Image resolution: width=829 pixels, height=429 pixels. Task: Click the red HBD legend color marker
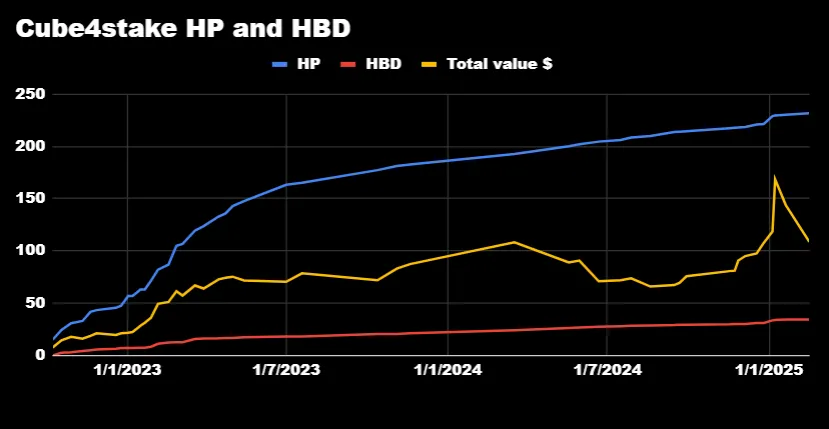pos(347,65)
